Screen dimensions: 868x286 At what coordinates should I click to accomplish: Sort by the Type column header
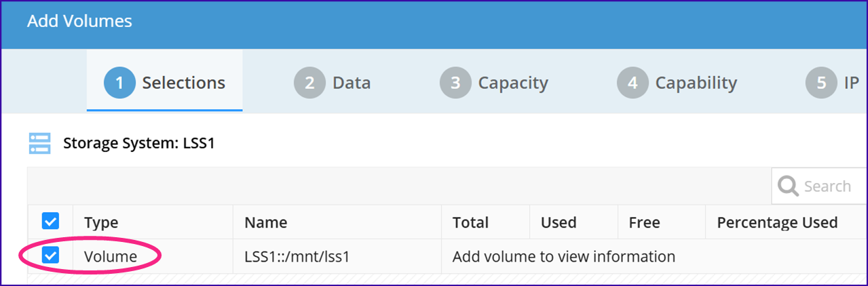(x=101, y=222)
